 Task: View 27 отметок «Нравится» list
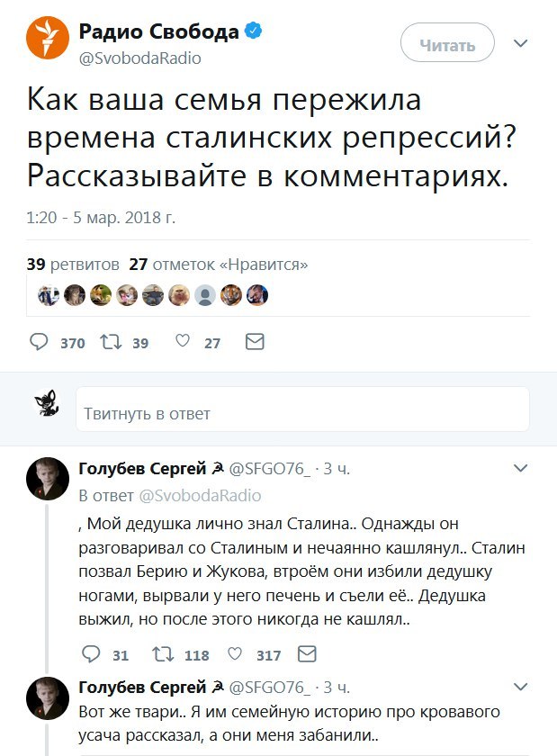point(219,265)
